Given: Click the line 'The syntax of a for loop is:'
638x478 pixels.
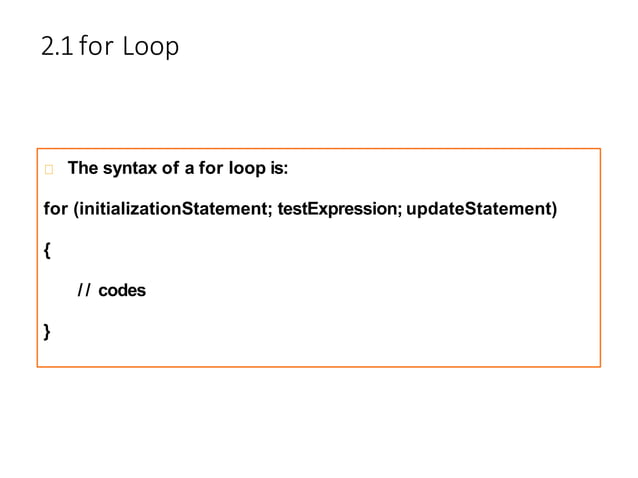Looking at the screenshot, I should (x=178, y=168).
